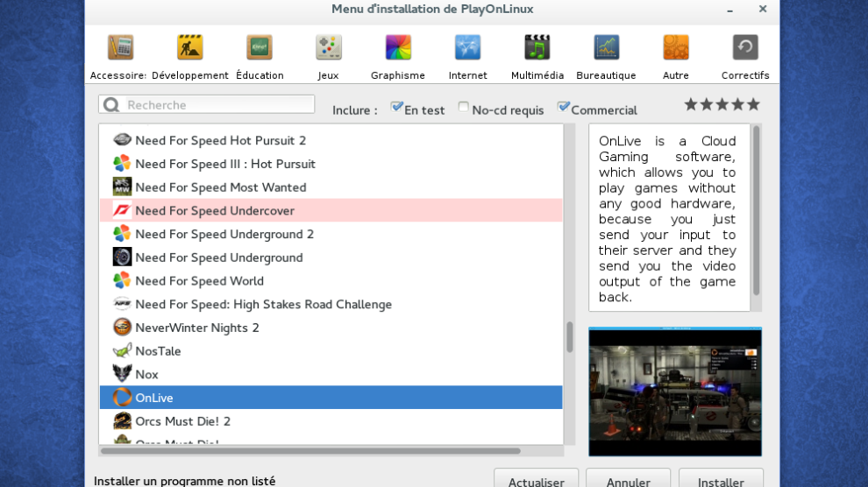
Task: Uncheck the Commercial checkbox
Action: point(563,107)
